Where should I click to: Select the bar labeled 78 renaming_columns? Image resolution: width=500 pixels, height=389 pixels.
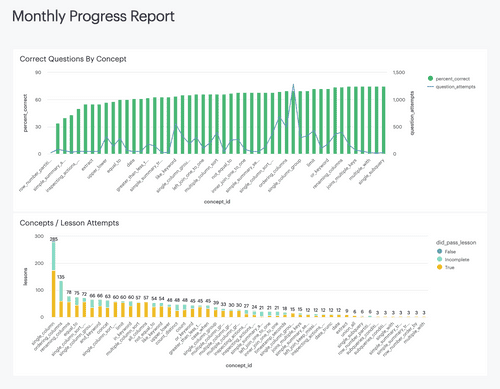[x=69, y=307]
